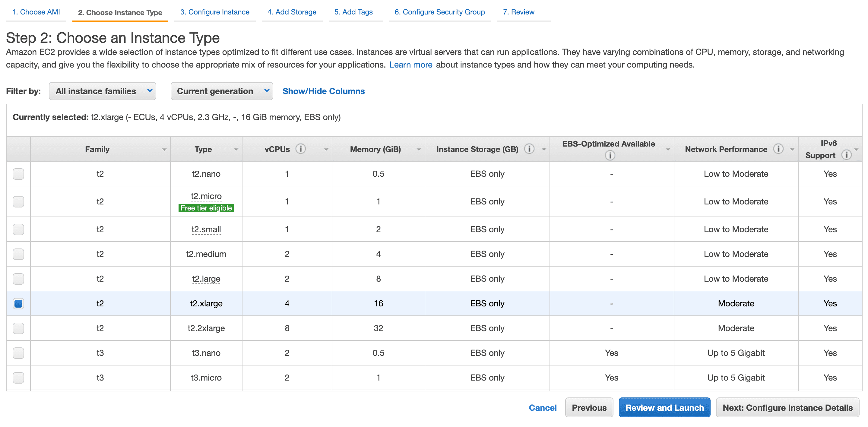Deselect the currently selected t2.xlarge instance
This screenshot has width=868, height=427.
(x=18, y=303)
